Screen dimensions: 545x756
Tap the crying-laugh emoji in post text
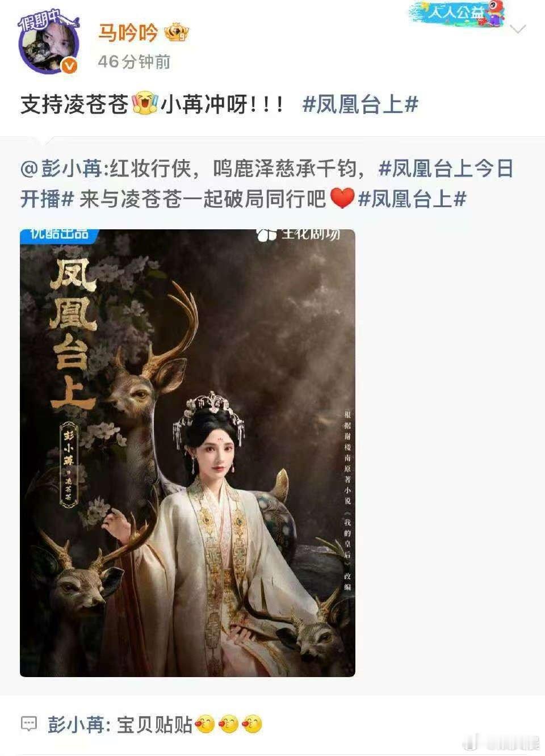click(x=144, y=104)
